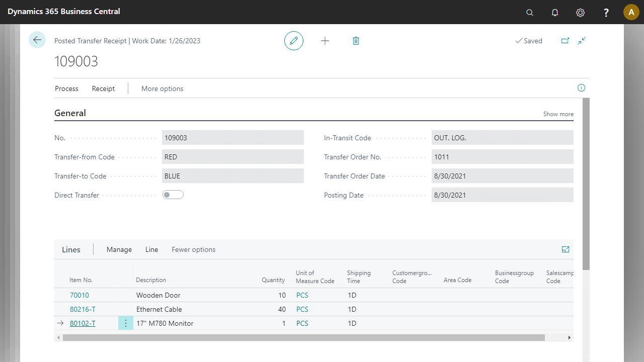Open page in new window icon
The image size is (644, 362).
pos(565,41)
